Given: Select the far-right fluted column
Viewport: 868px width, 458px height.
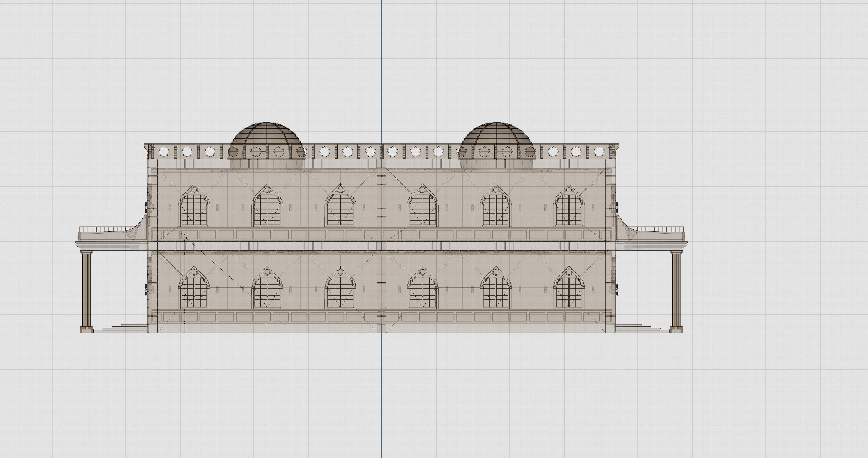Looking at the screenshot, I should coord(676,290).
